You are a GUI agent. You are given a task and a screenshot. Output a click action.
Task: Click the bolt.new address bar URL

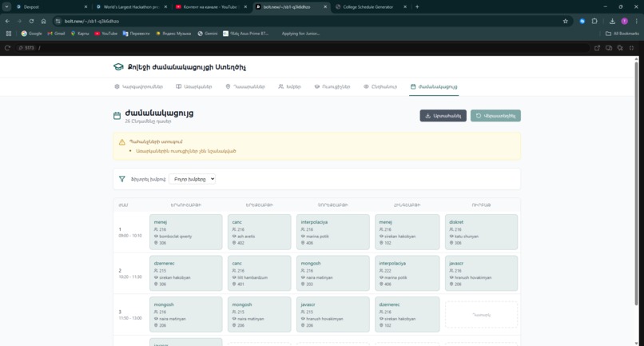92,21
